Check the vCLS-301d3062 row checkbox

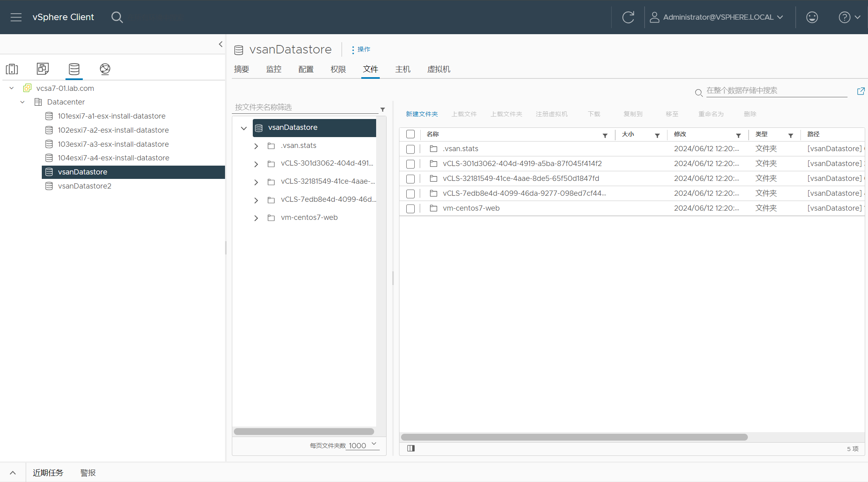point(410,164)
